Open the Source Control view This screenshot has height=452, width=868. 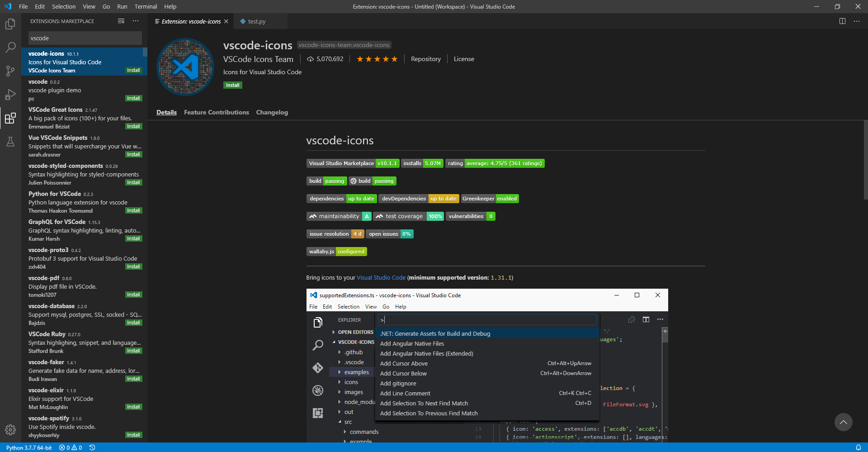[10, 71]
